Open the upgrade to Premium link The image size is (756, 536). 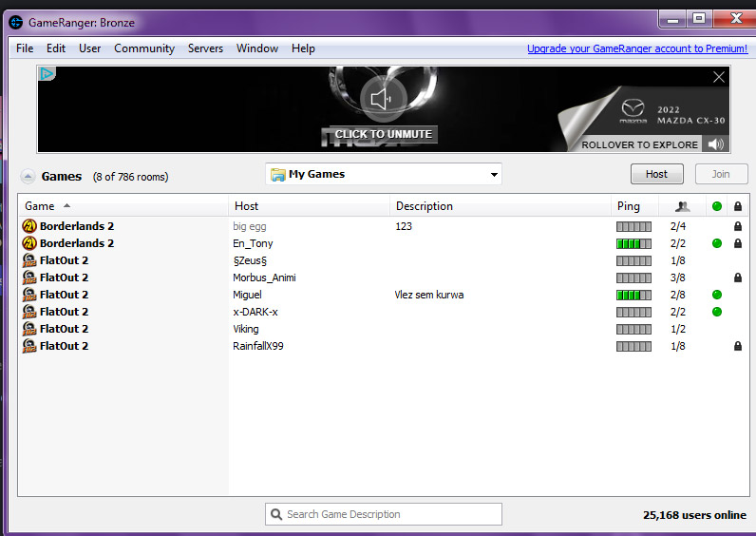(637, 48)
